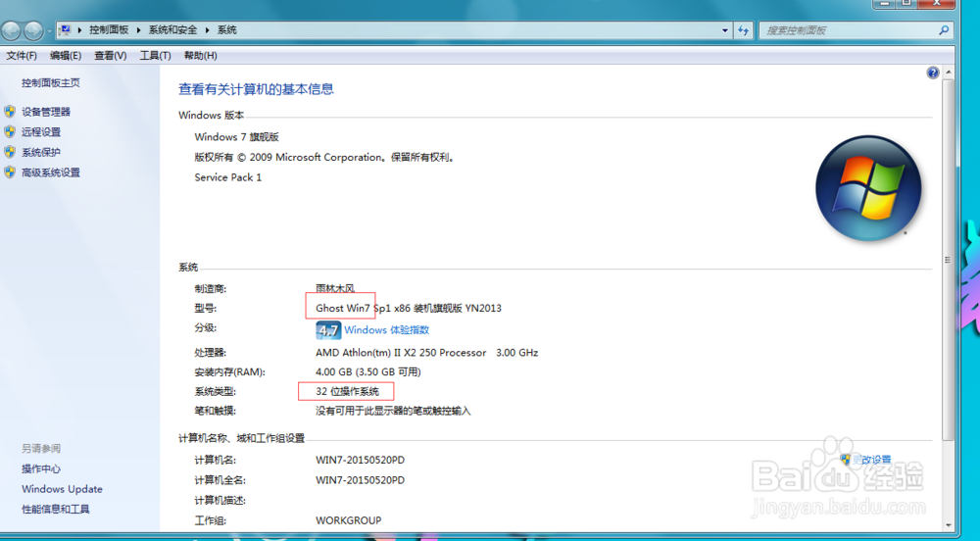Click the AMD Athlon II X2 250 processor value
Screen dimensions: 980x541
426,353
